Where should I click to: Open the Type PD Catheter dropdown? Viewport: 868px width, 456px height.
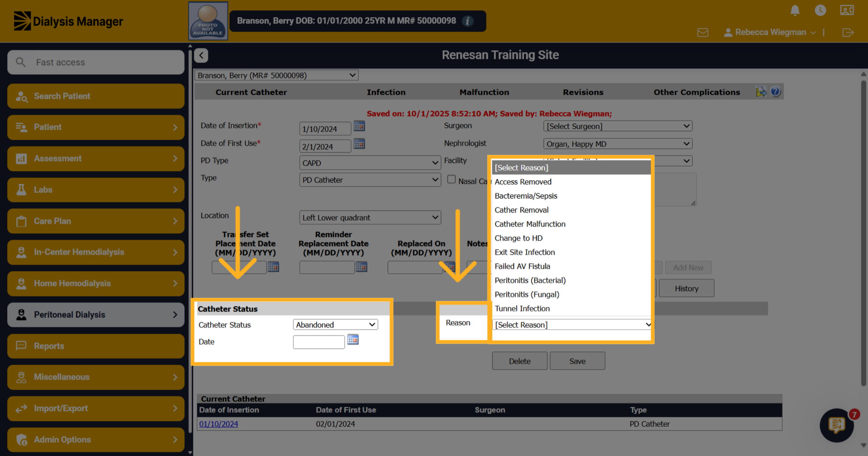(370, 180)
